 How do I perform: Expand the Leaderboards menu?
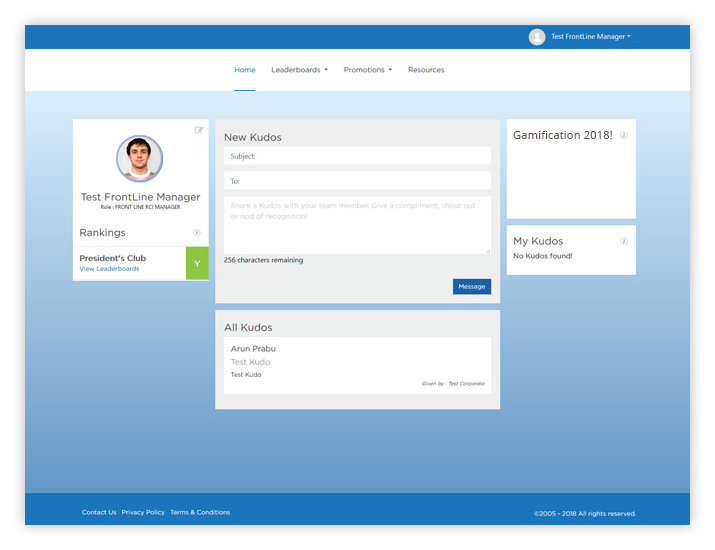point(299,70)
